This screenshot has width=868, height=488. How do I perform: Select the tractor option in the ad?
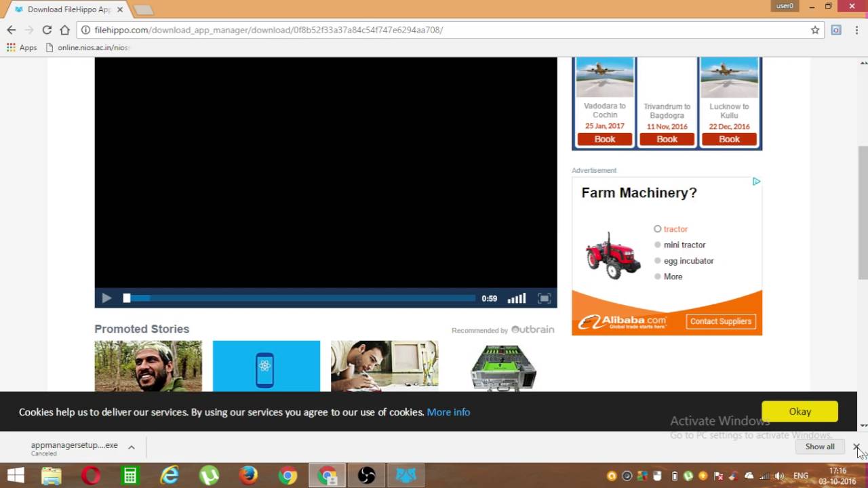click(x=671, y=229)
